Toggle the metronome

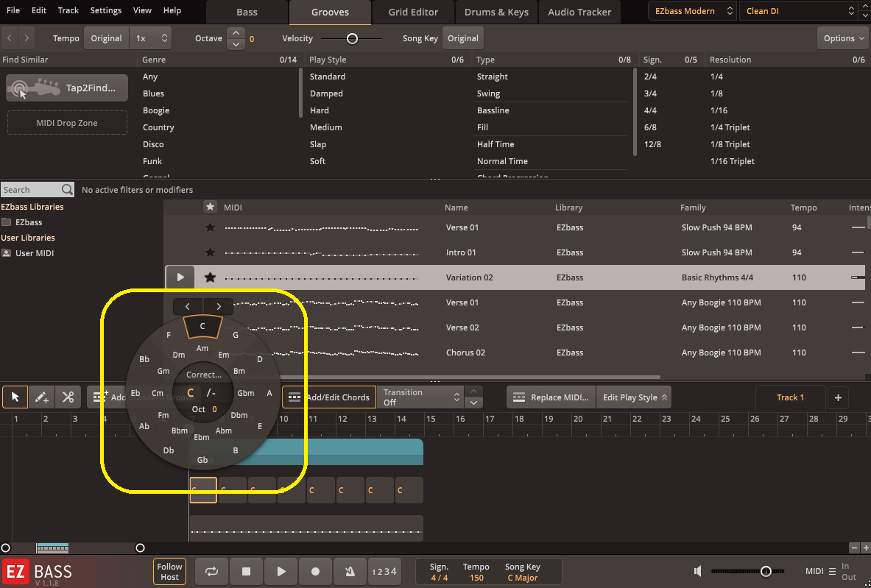pyautogui.click(x=350, y=571)
